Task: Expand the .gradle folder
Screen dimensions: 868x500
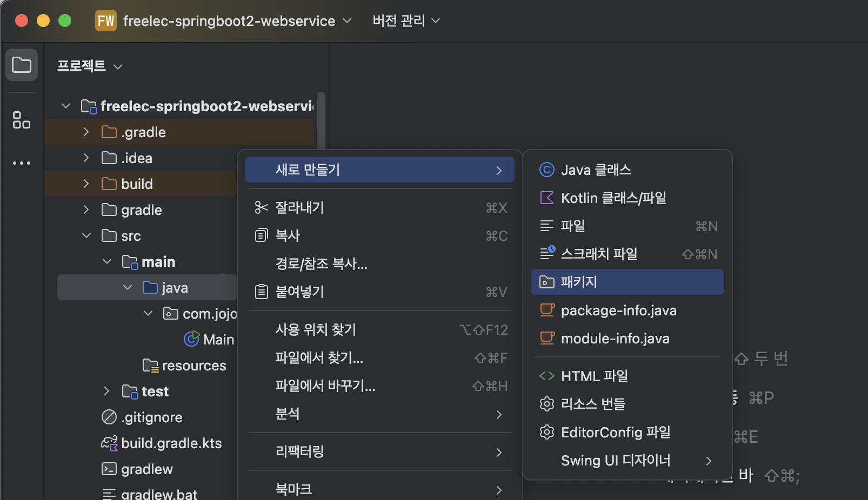Action: click(86, 132)
